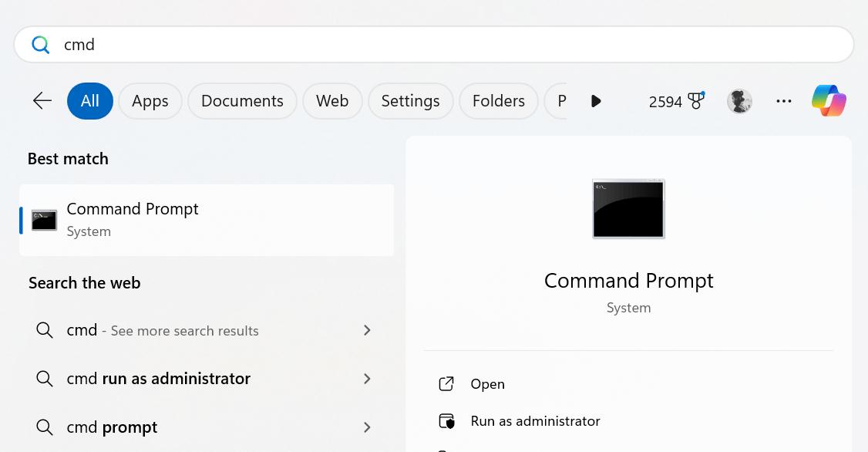This screenshot has width=868, height=452.
Task: Click the large Command Prompt preview icon
Action: (x=628, y=208)
